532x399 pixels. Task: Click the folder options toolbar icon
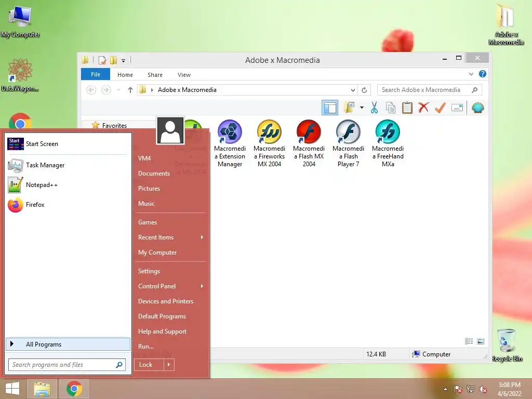(x=349, y=108)
